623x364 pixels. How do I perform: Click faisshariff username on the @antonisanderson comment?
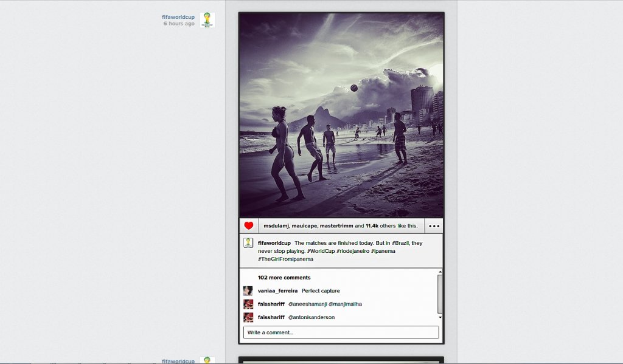pyautogui.click(x=271, y=317)
